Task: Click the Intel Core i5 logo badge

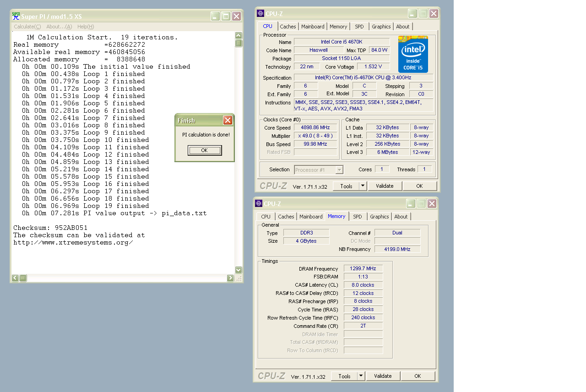Action: [413, 54]
